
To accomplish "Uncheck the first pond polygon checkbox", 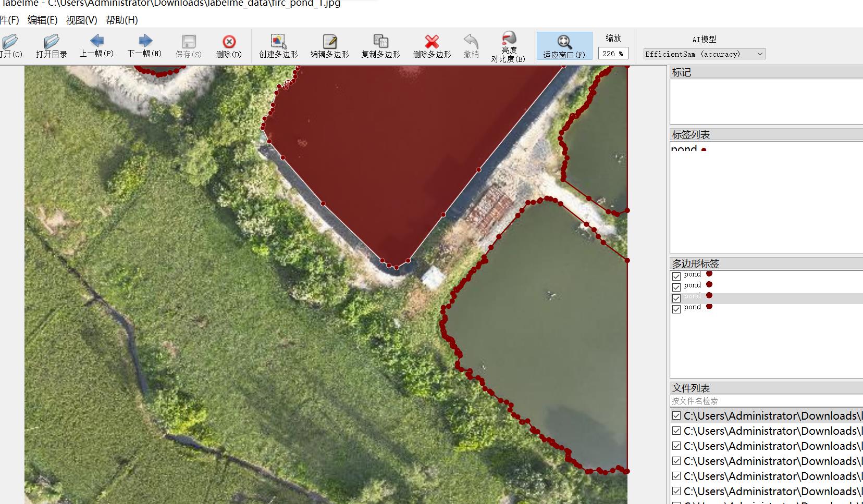I will (676, 276).
